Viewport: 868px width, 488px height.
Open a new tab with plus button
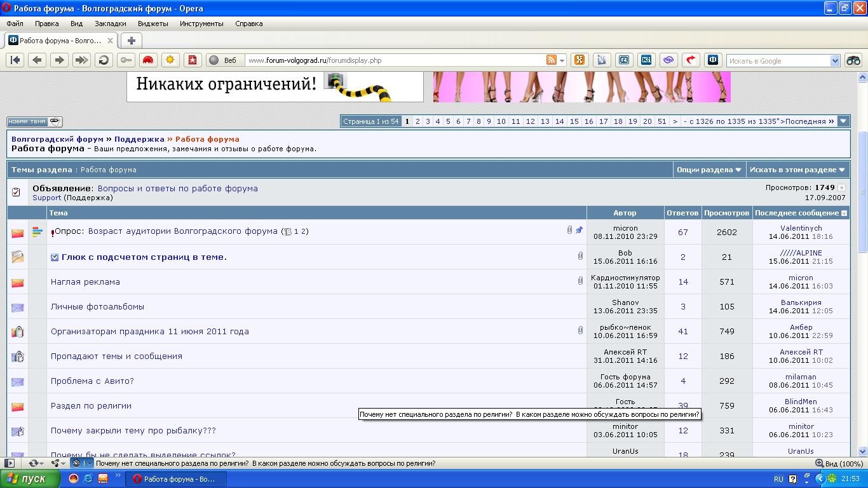(x=131, y=41)
